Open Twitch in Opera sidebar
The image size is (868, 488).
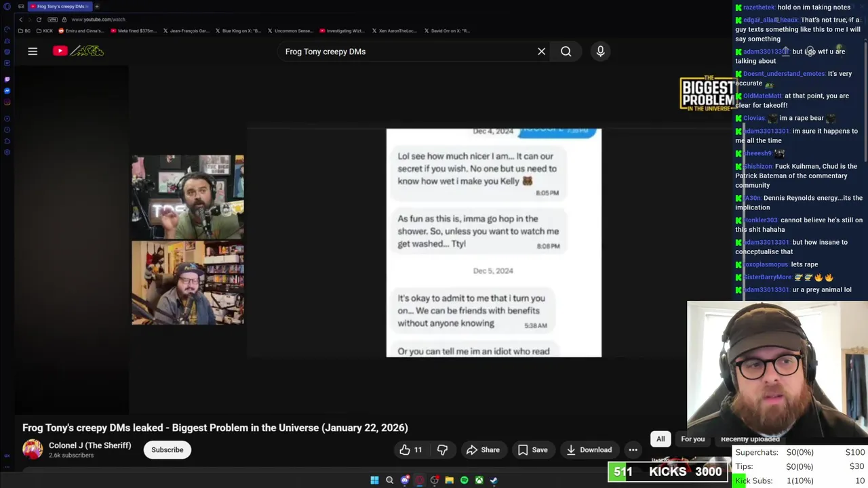click(x=7, y=79)
